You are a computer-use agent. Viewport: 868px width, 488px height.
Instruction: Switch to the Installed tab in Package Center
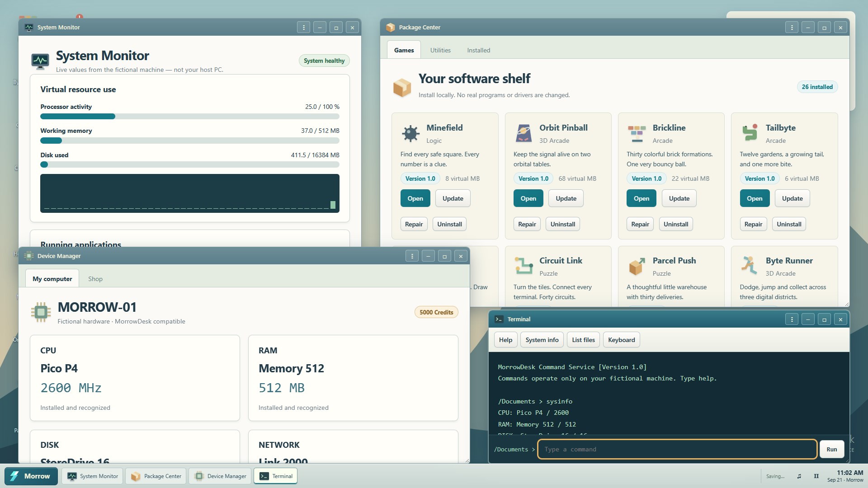tap(478, 50)
